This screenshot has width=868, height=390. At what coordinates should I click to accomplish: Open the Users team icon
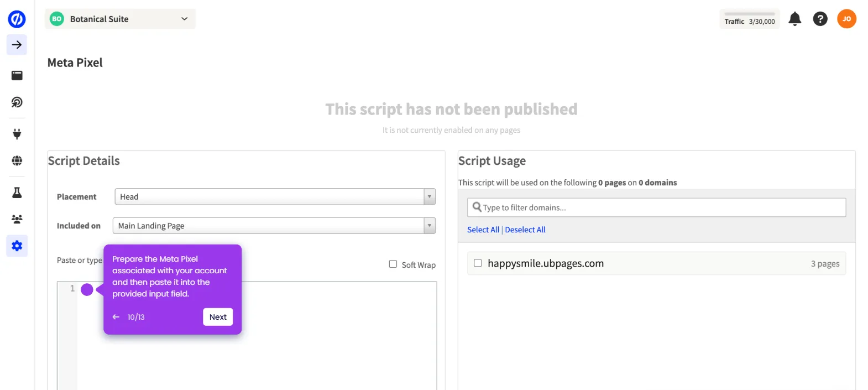coord(17,219)
